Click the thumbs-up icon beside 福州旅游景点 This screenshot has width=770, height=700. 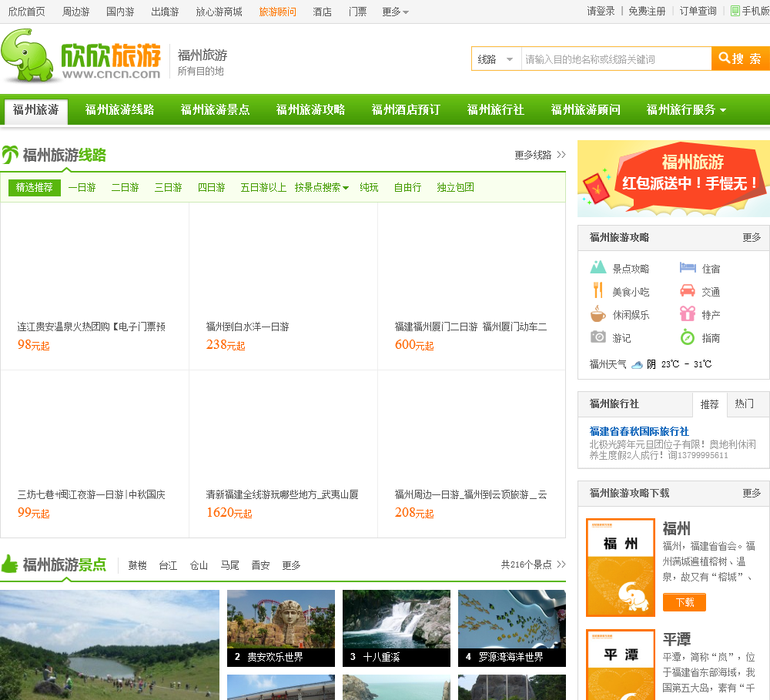(9, 564)
